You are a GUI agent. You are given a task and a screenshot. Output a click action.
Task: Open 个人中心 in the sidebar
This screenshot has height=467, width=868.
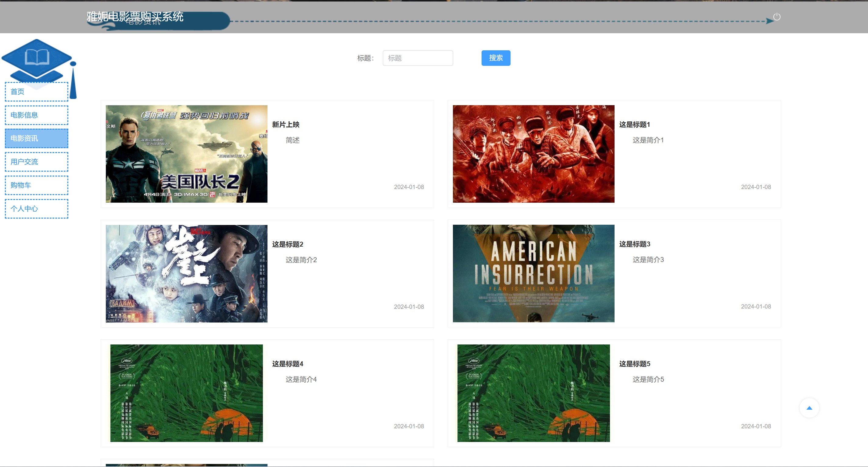36,209
